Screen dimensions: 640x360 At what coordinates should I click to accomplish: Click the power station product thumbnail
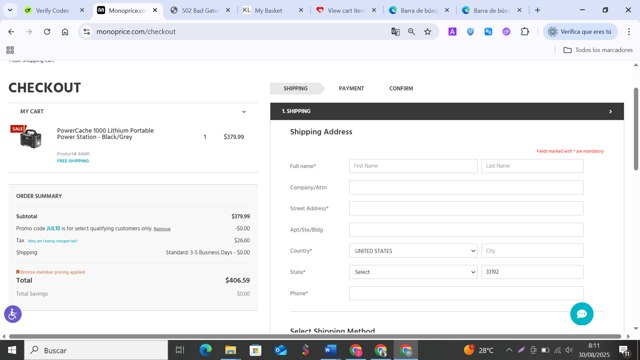(x=30, y=138)
